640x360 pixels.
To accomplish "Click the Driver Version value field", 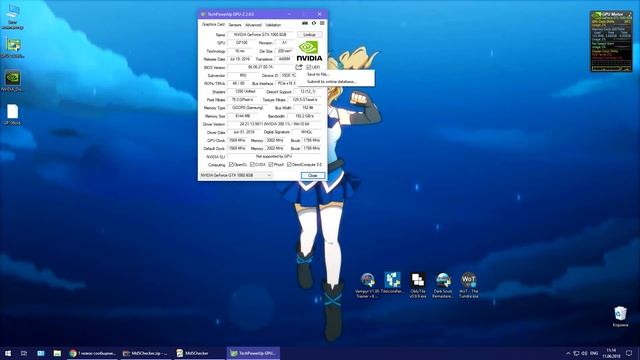I will click(x=274, y=124).
